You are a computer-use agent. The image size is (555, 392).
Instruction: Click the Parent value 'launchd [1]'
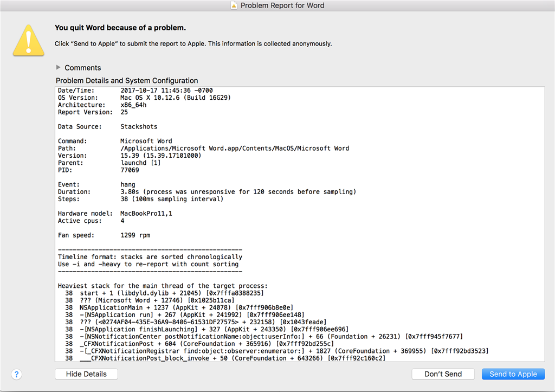pyautogui.click(x=140, y=163)
